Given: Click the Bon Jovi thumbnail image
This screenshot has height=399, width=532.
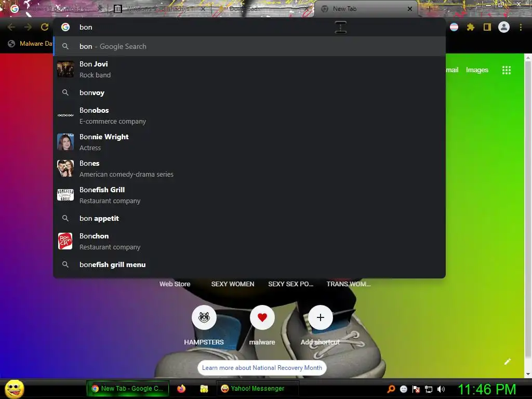Looking at the screenshot, I should coord(65,69).
